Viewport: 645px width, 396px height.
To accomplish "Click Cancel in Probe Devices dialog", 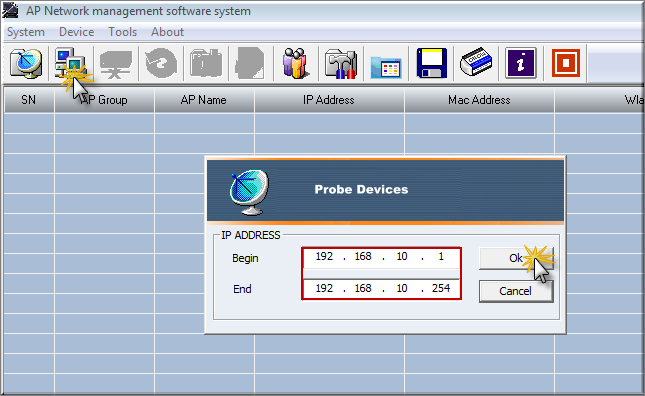I will (516, 291).
